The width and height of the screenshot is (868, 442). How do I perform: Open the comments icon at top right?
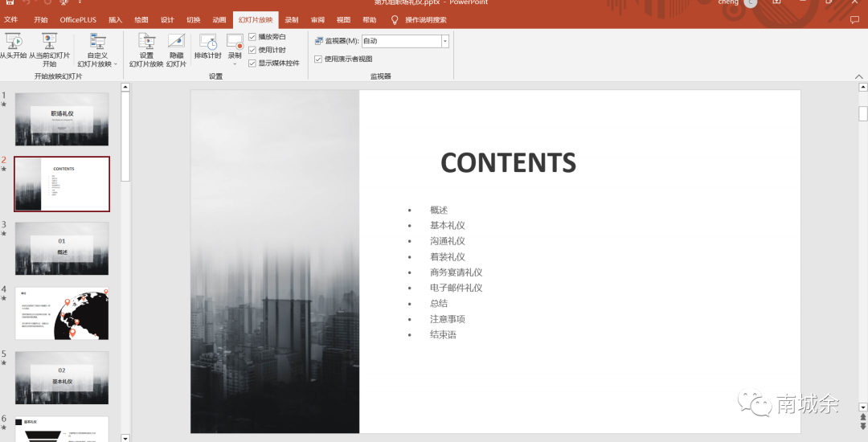pyautogui.click(x=854, y=19)
